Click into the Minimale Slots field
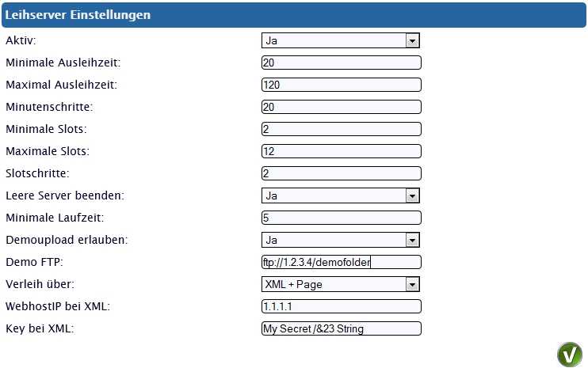The width and height of the screenshot is (588, 368). pyautogui.click(x=342, y=129)
